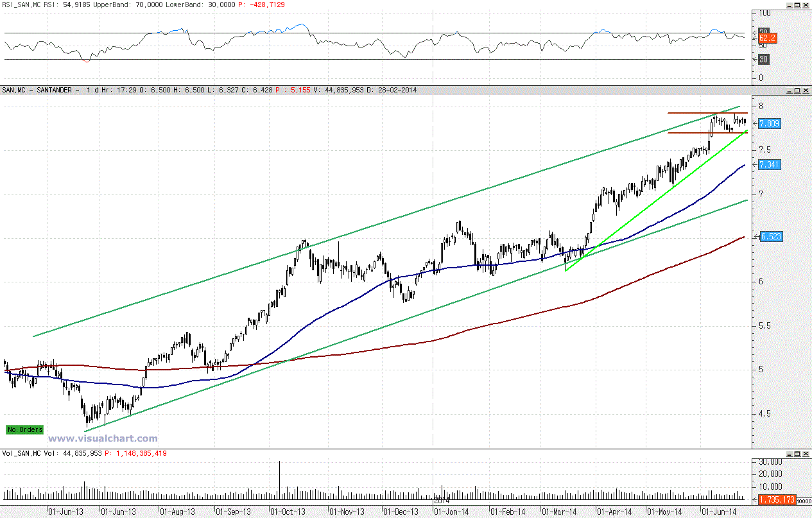Maximize the Vol_SAN,MC volume panel
The width and height of the screenshot is (812, 518).
pos(796,453)
